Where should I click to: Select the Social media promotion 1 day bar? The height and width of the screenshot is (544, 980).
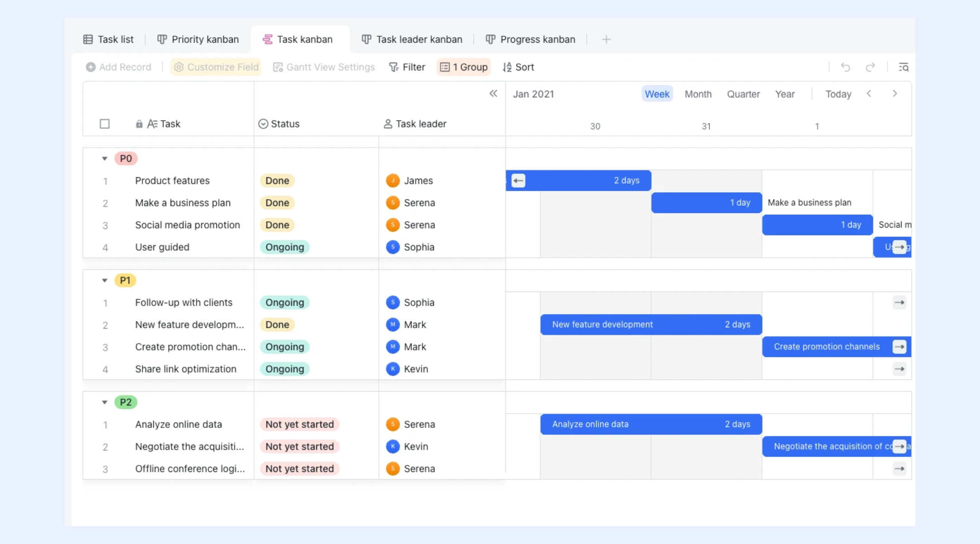(818, 225)
